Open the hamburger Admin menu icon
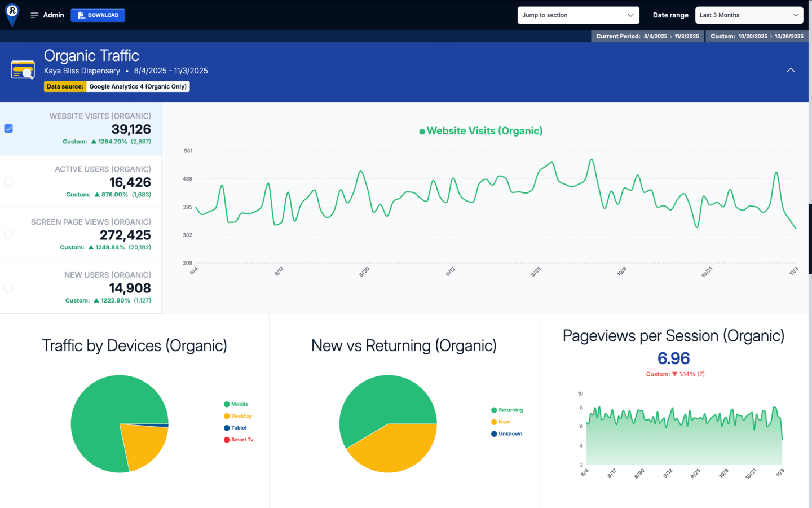The image size is (812, 508). click(x=34, y=15)
